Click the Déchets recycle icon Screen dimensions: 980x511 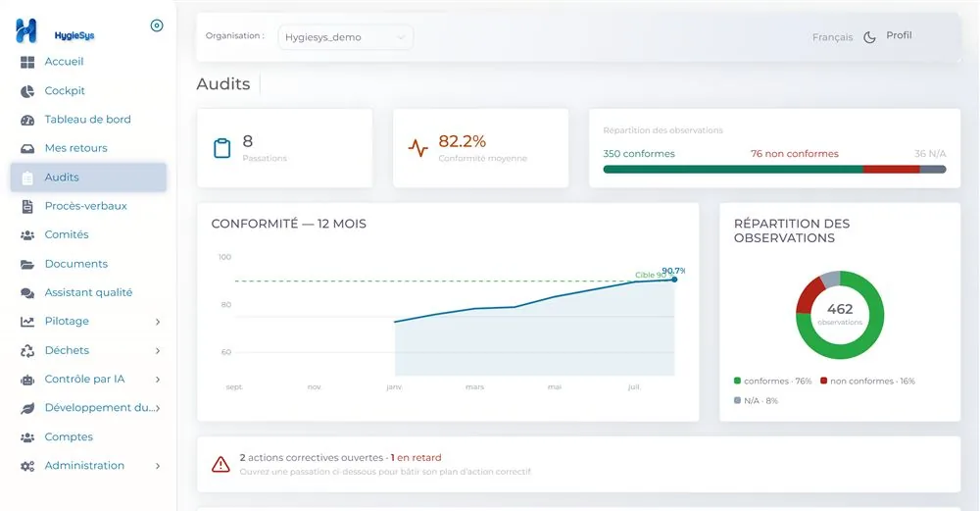(27, 351)
